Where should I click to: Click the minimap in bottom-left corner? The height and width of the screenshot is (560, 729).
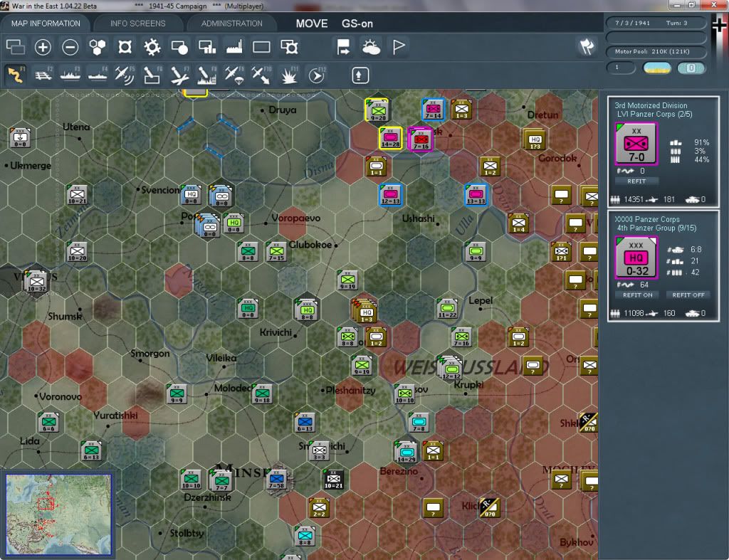tap(58, 514)
